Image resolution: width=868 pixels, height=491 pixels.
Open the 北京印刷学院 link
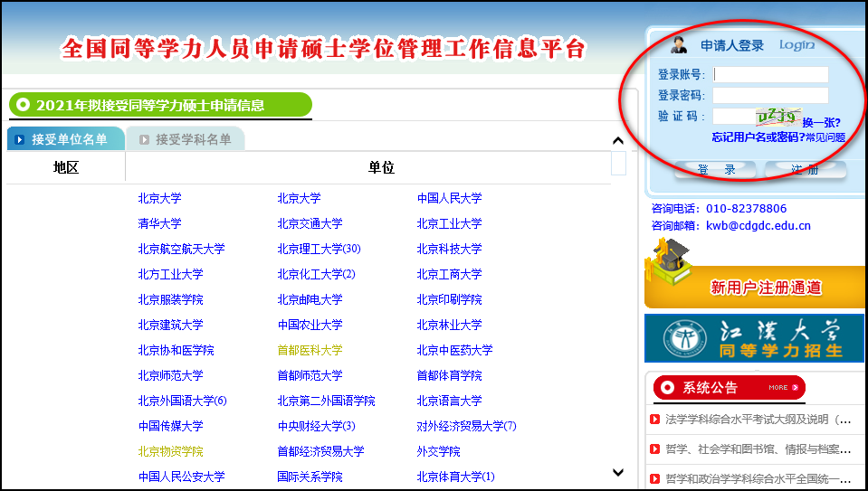(x=449, y=299)
